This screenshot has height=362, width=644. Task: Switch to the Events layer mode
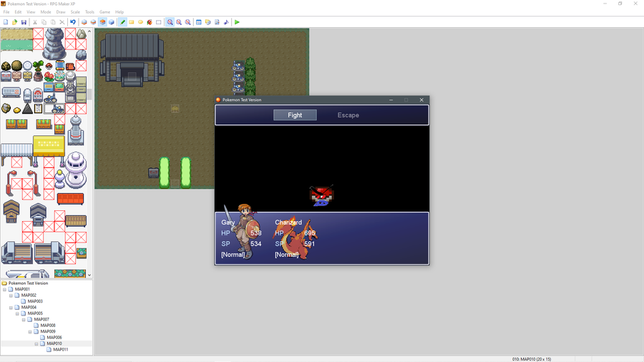(112, 22)
